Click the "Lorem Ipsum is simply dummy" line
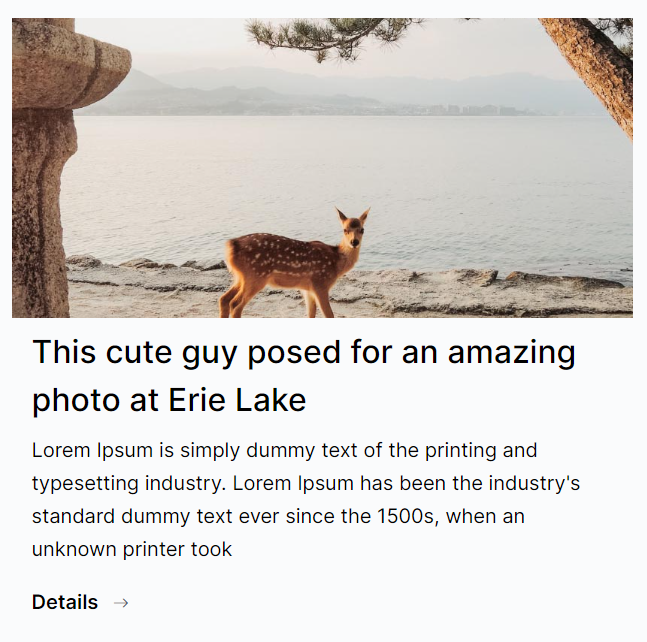647x642 pixels. point(284,450)
